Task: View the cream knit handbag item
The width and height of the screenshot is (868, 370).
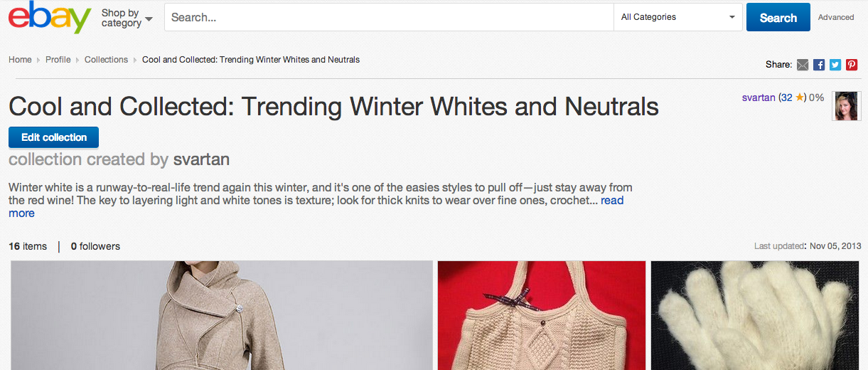Action: click(542, 315)
